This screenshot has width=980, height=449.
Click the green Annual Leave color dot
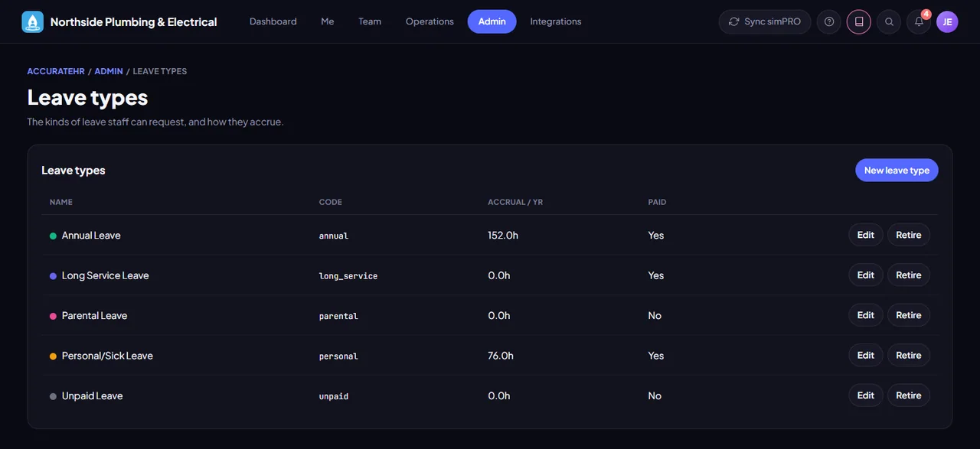click(53, 236)
